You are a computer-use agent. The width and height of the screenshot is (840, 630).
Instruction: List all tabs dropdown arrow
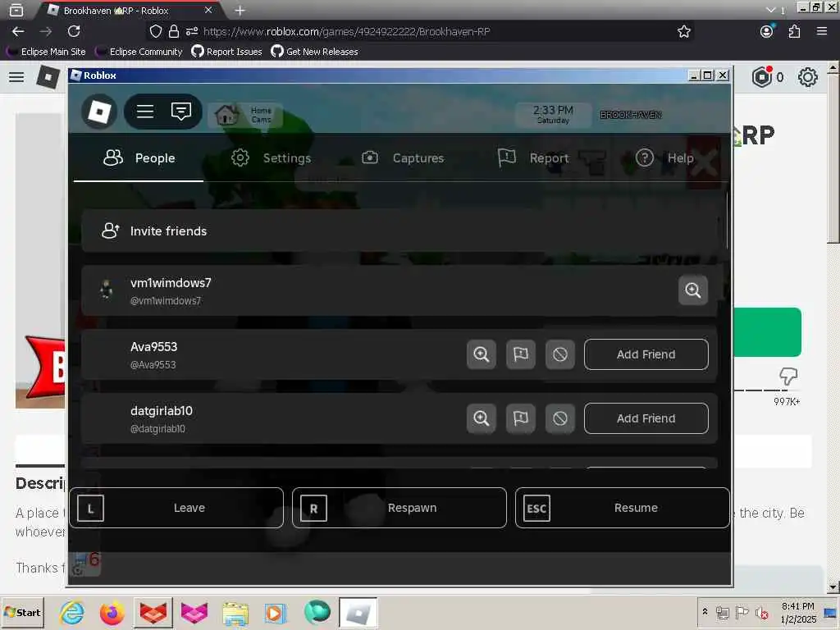(x=770, y=10)
